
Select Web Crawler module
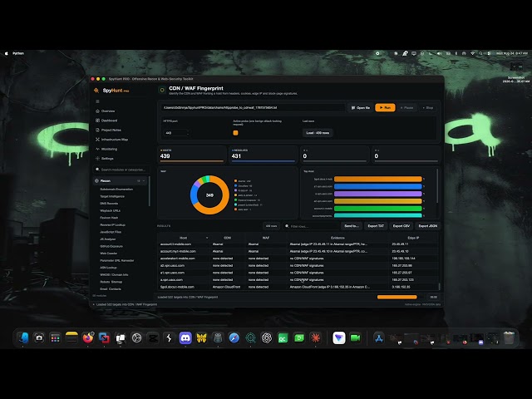(109, 254)
